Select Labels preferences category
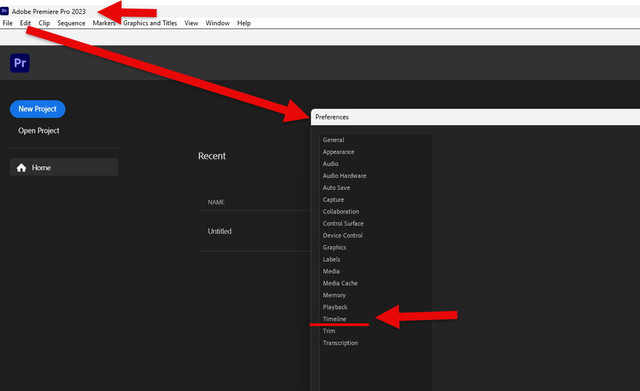 click(x=331, y=259)
